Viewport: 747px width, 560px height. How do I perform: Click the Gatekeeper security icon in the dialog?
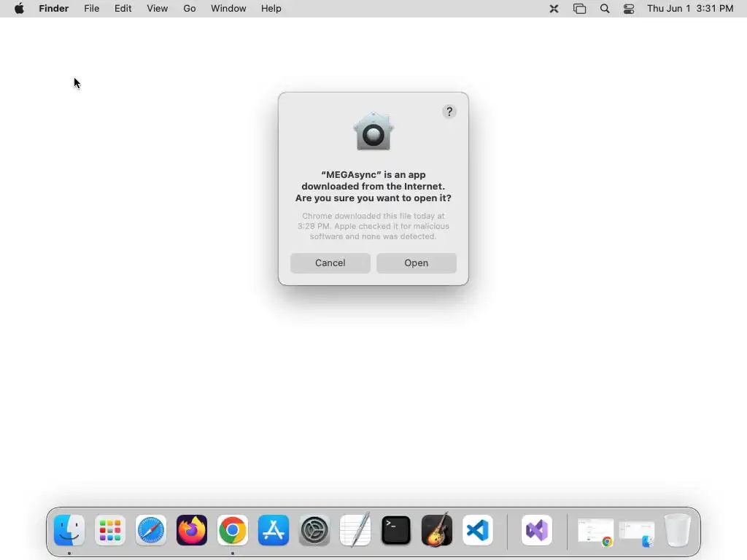click(x=373, y=131)
